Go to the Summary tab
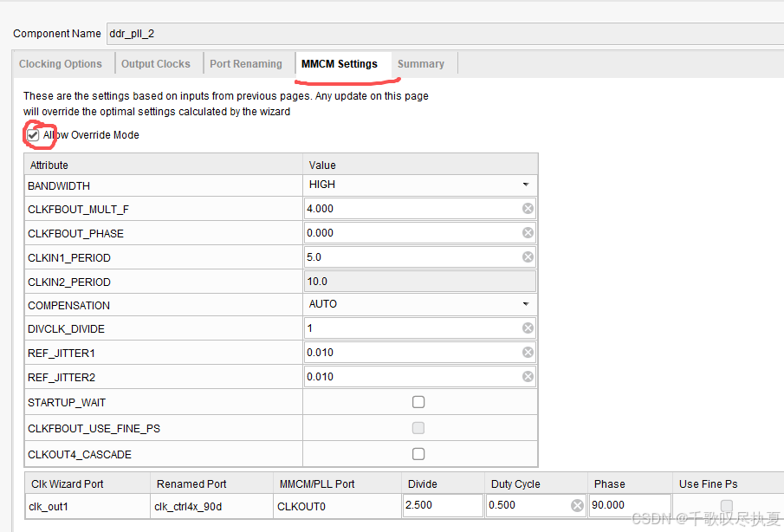 (x=420, y=64)
